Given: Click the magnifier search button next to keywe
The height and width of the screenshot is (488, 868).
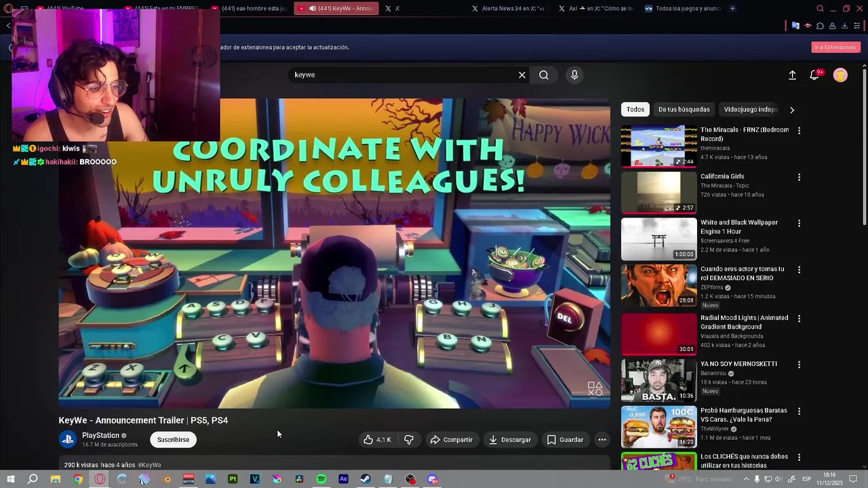Looking at the screenshot, I should click(544, 75).
